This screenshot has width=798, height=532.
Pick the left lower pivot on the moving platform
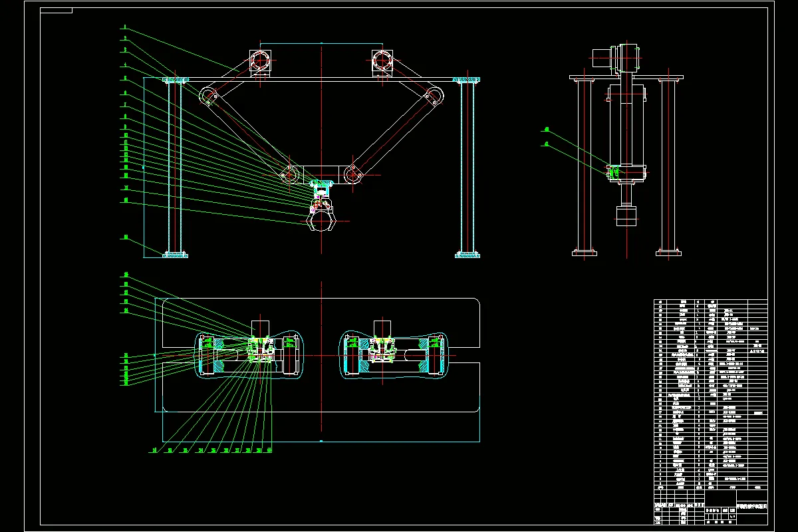pyautogui.click(x=289, y=174)
